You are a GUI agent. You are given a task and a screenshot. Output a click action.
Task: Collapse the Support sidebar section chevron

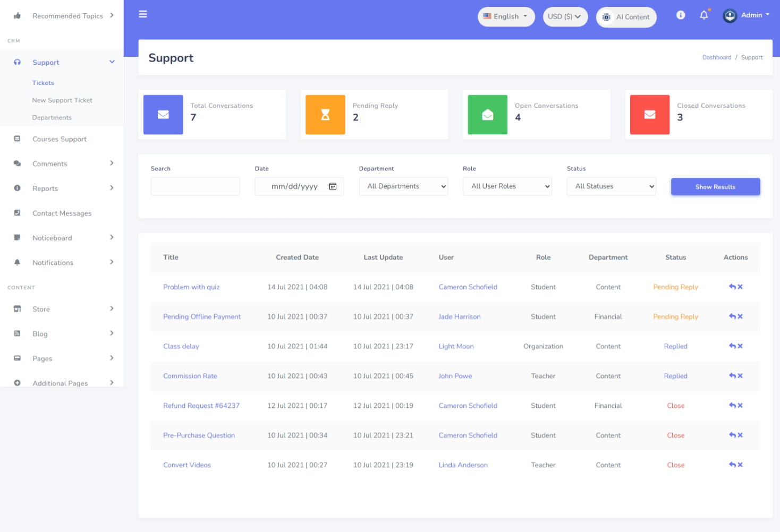pyautogui.click(x=112, y=62)
